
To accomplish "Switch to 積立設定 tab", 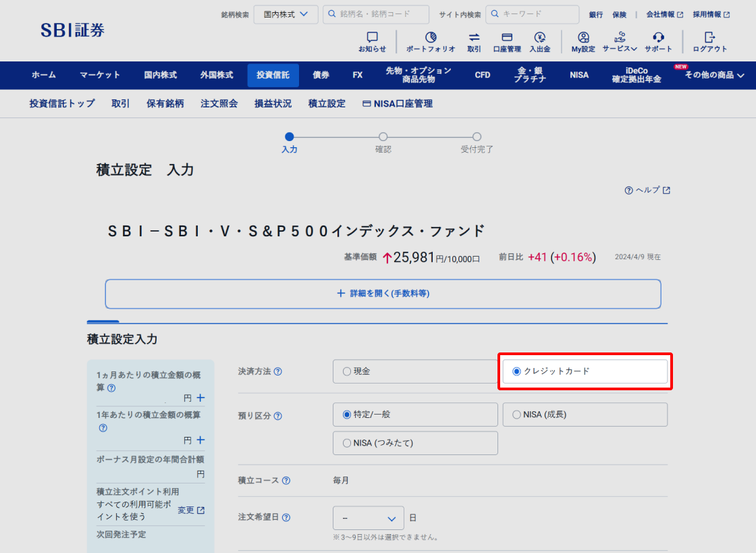I will click(327, 104).
